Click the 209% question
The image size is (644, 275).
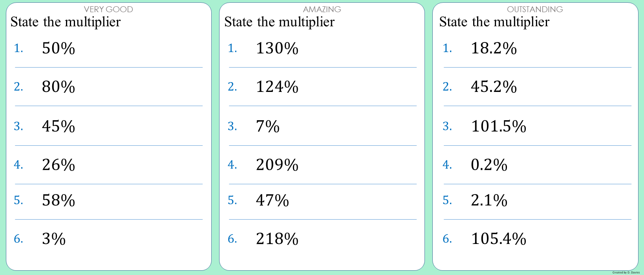(x=277, y=165)
